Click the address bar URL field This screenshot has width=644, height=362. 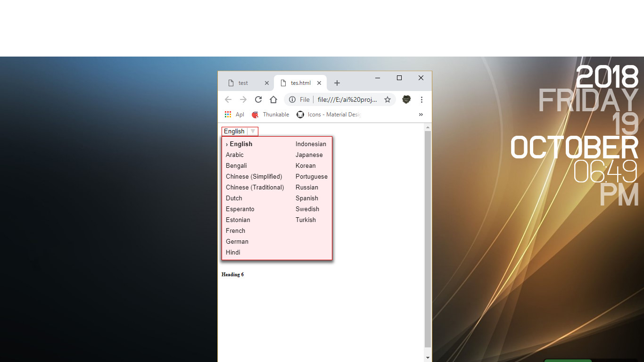point(347,99)
